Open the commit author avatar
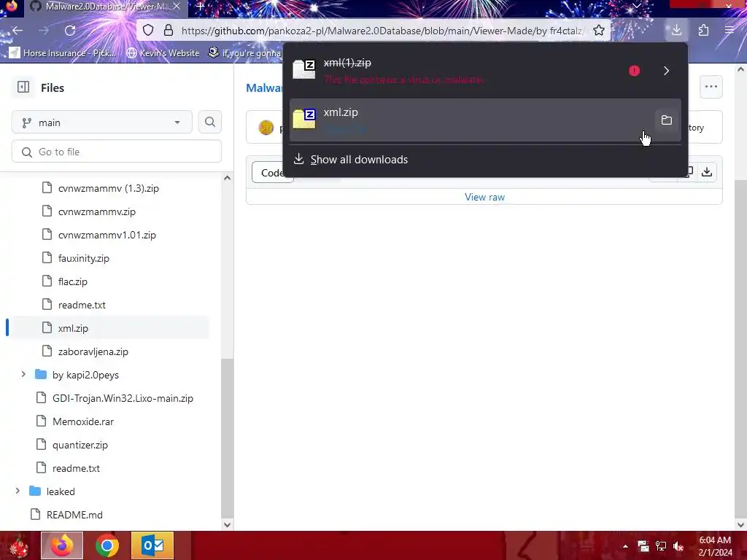 coord(266,128)
